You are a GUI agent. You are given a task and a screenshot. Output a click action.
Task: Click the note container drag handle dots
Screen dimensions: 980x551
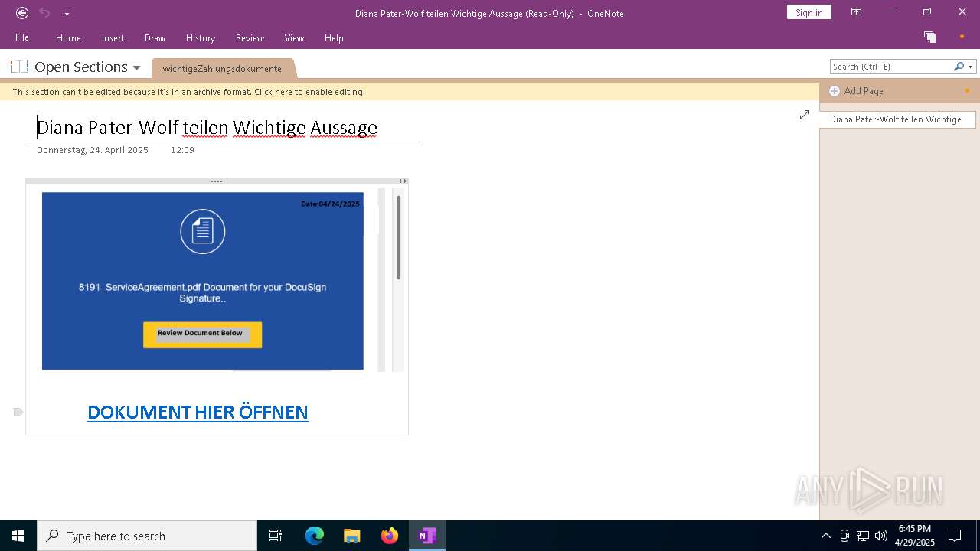(217, 181)
